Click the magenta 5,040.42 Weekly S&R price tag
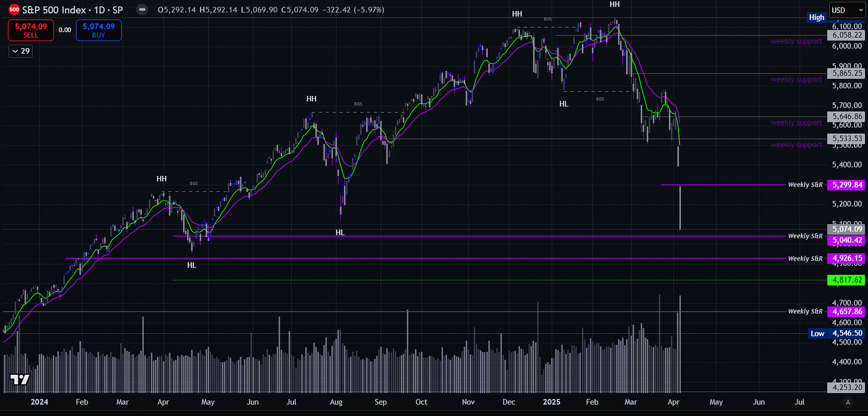The height and width of the screenshot is (416, 868). coord(845,240)
